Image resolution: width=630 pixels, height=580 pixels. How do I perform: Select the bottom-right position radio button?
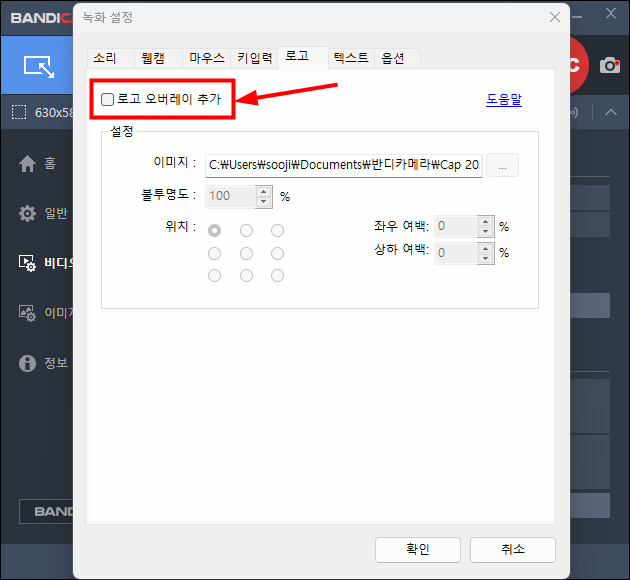point(278,276)
